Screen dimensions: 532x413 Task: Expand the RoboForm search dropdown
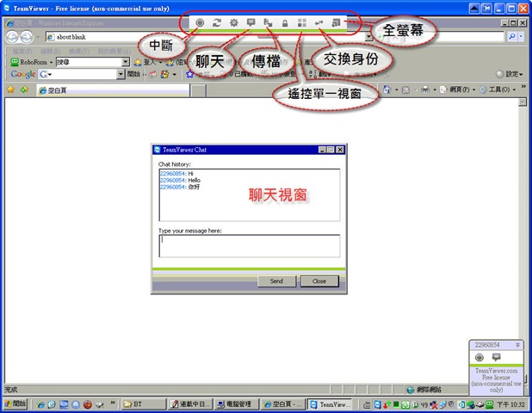(x=126, y=62)
